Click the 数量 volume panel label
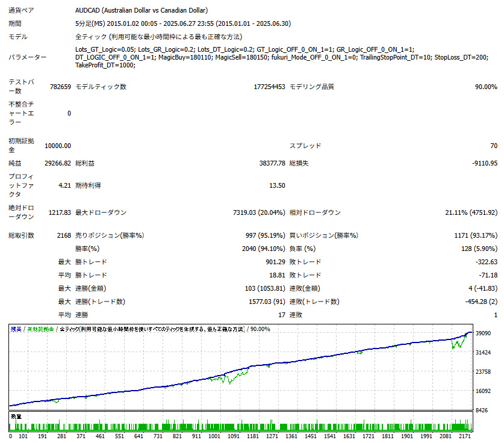Image resolution: width=504 pixels, height=443 pixels. pyautogui.click(x=16, y=417)
